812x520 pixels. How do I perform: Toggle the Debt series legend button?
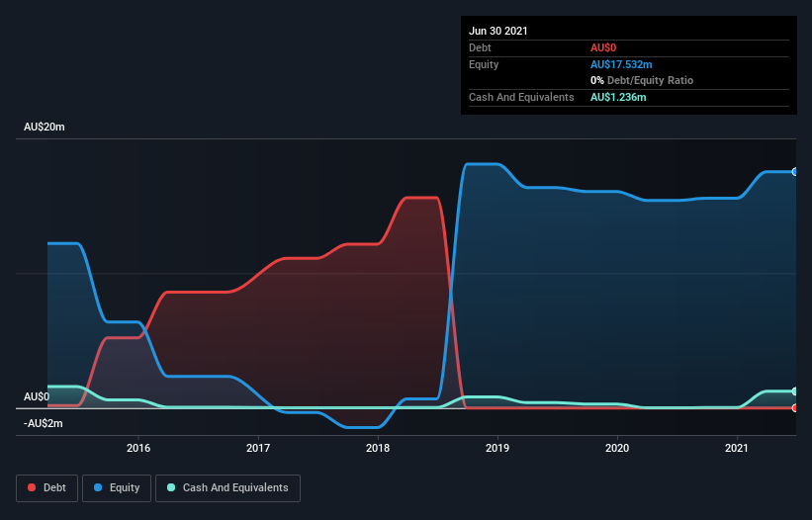tap(47, 488)
